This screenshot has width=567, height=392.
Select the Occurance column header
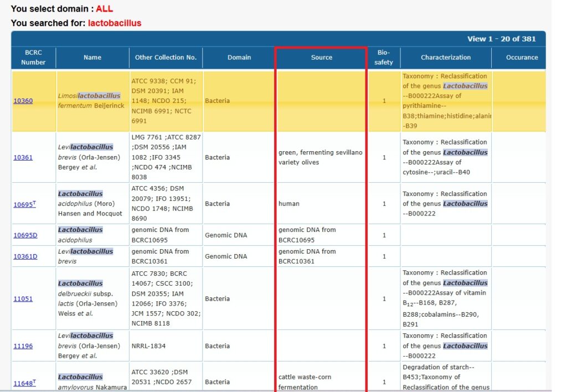coord(522,58)
